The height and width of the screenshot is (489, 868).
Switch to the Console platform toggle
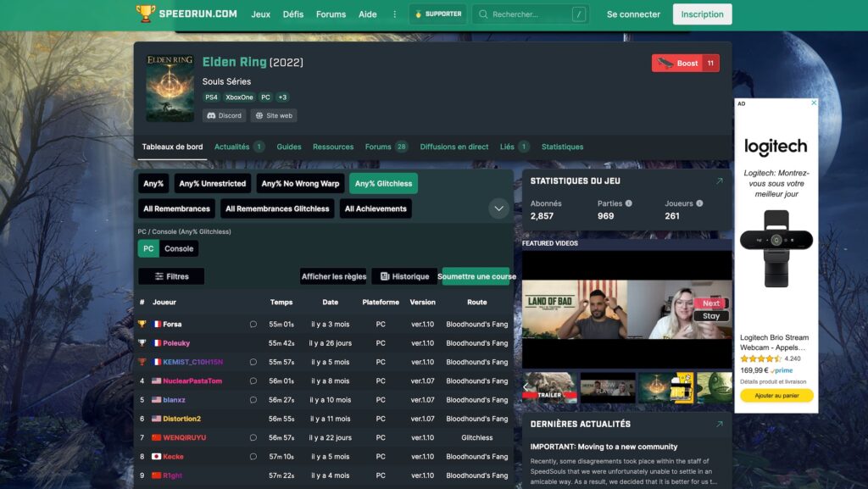click(x=179, y=249)
